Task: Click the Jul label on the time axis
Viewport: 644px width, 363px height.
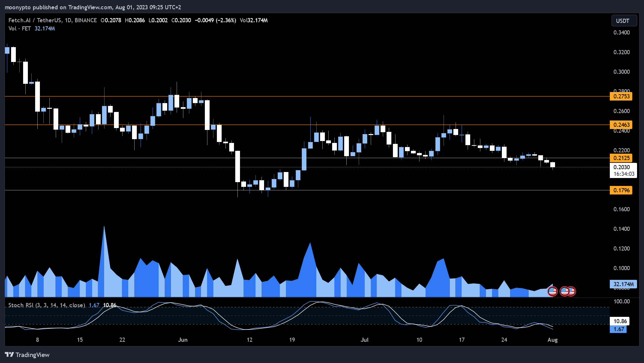Action: click(x=364, y=340)
